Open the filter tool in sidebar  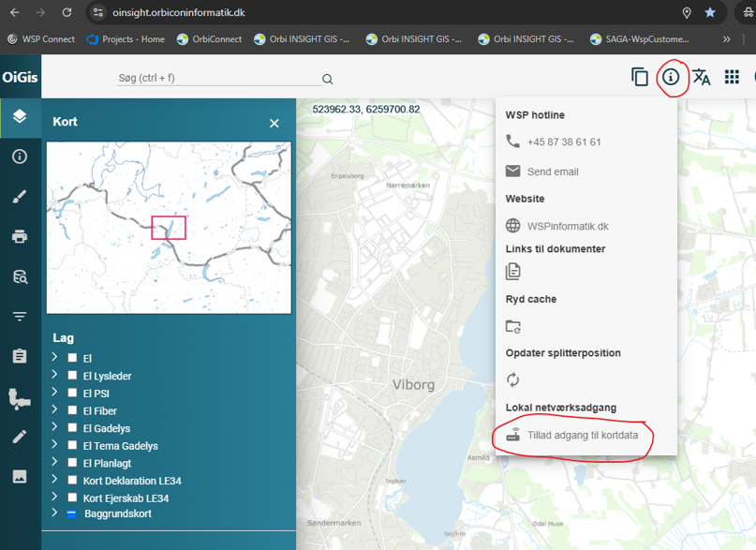coord(20,316)
